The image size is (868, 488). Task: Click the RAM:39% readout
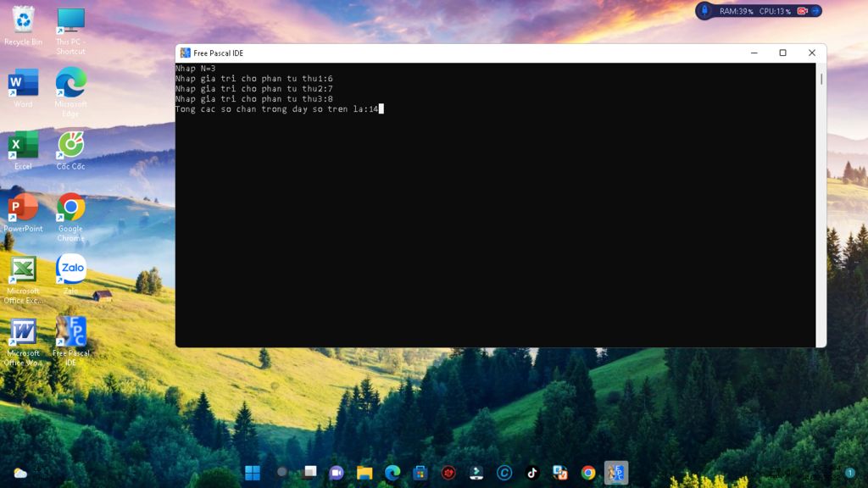(x=737, y=11)
